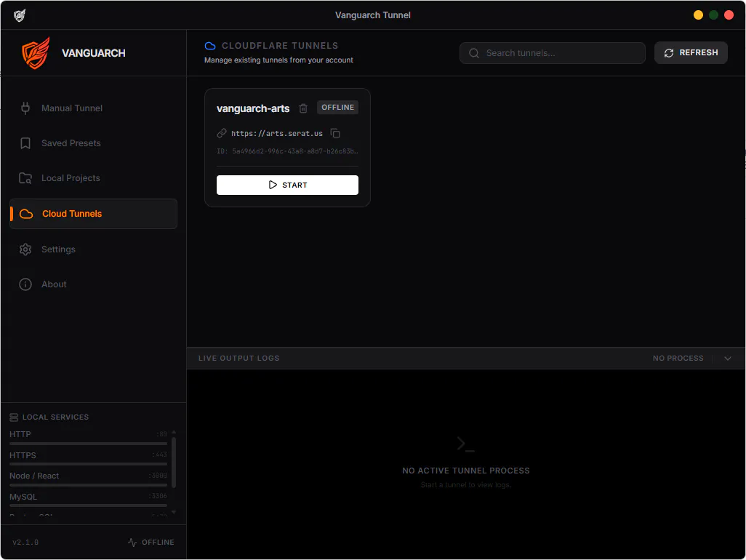This screenshot has width=746, height=560.
Task: Click the LIVE OUTPUT LOGS header
Action: (238, 359)
